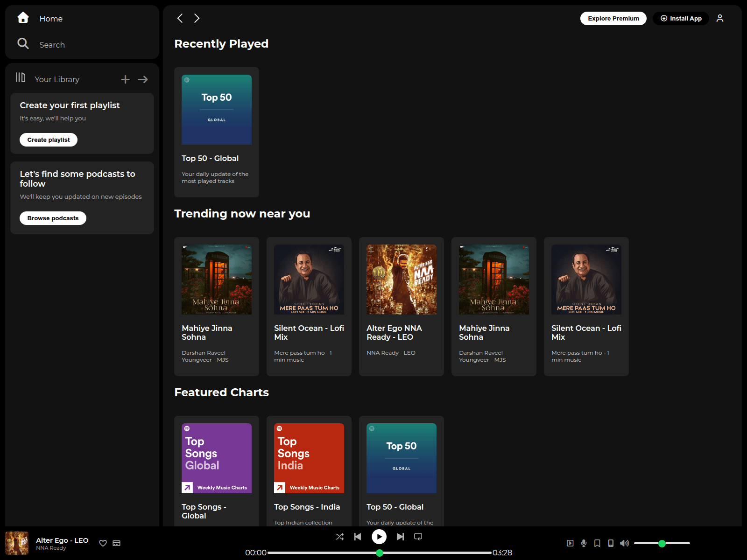Toggle picture-in-picture icon next to heart

117,543
